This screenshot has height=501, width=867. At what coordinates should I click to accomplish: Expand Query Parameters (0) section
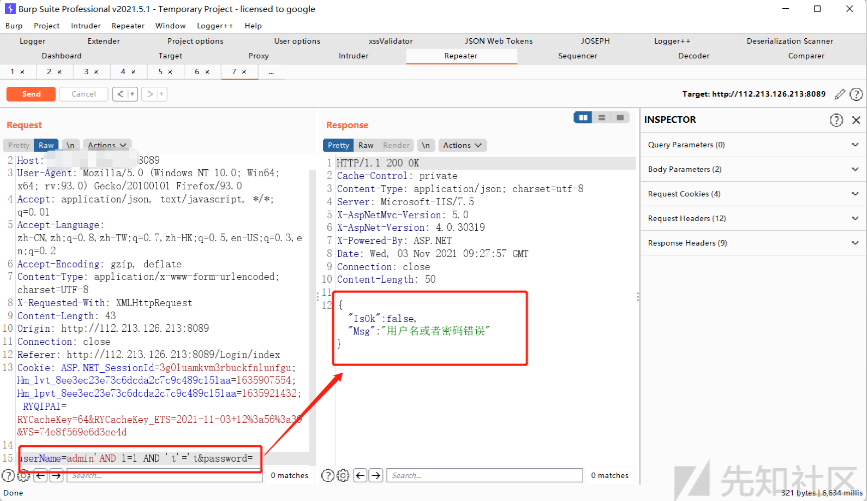(753, 145)
